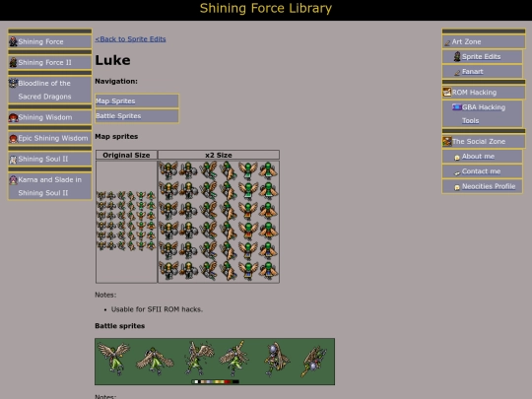Click the Luke battle sprites image

(x=215, y=362)
